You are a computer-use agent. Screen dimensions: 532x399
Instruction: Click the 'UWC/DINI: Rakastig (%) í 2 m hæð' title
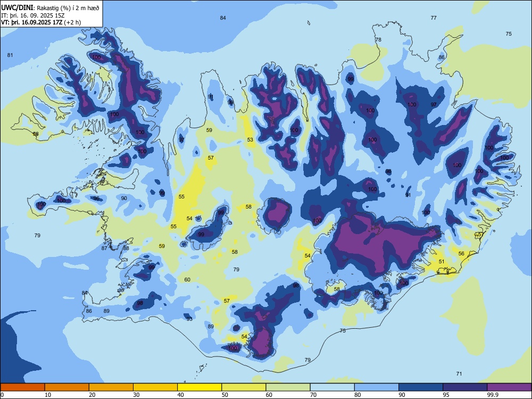(50, 8)
